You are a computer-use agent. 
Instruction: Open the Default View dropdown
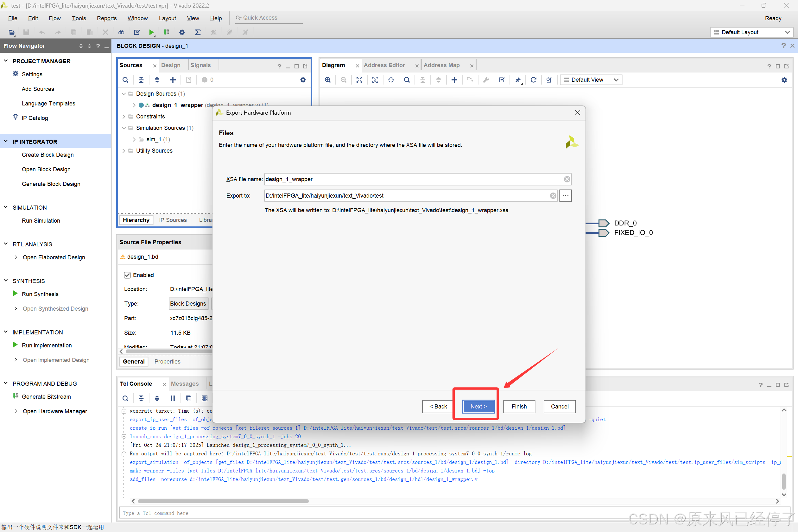[591, 80]
